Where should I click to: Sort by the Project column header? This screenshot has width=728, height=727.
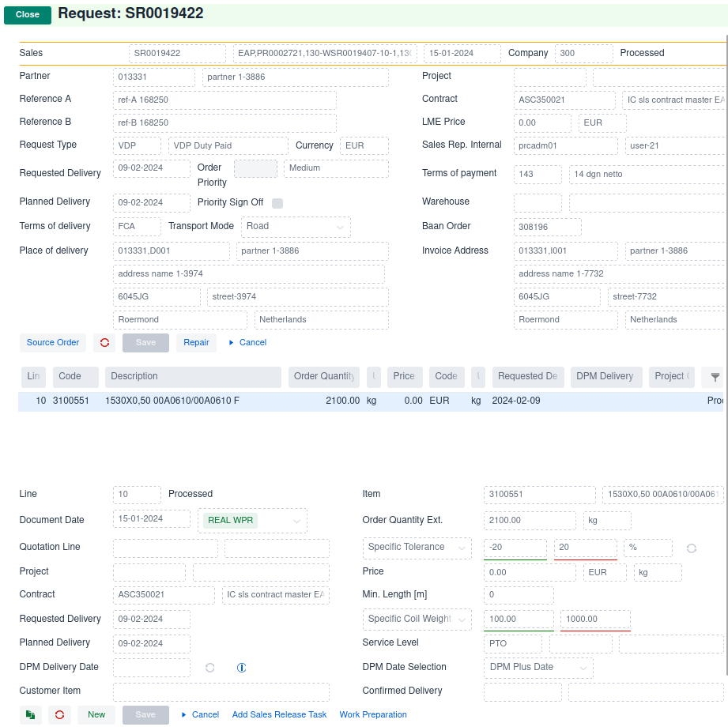671,376
